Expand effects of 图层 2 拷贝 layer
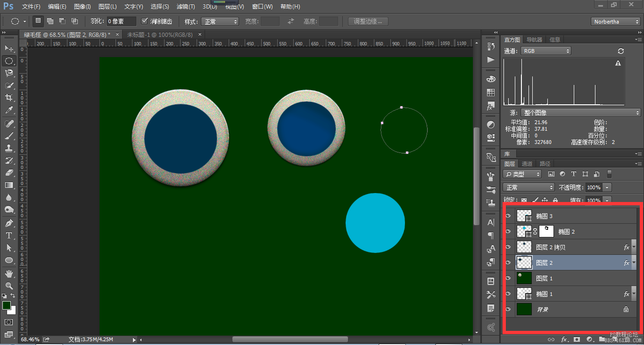 click(634, 247)
